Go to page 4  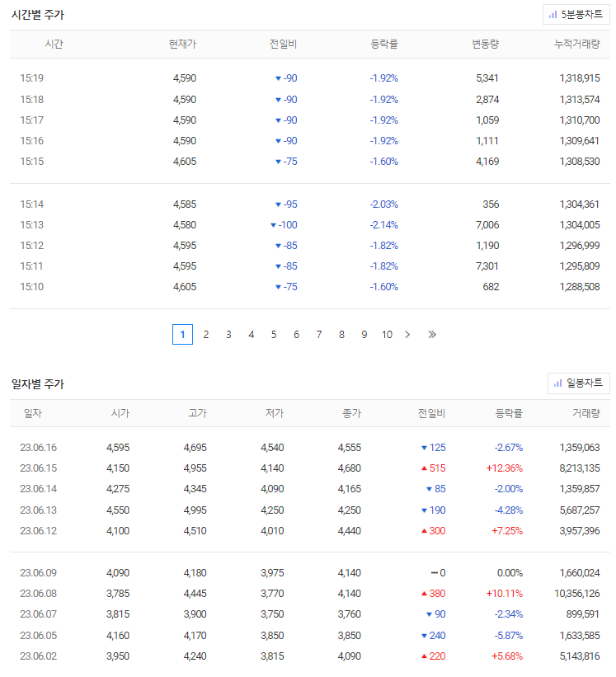tap(252, 335)
